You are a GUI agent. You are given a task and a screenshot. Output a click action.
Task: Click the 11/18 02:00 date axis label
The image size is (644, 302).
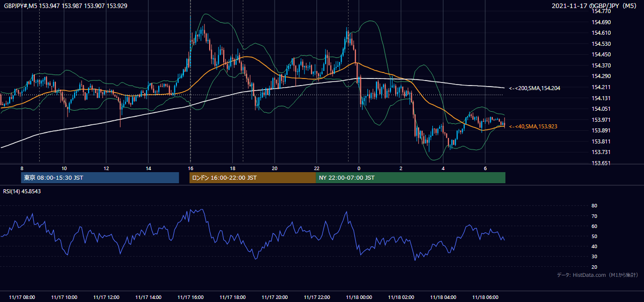tap(401, 297)
